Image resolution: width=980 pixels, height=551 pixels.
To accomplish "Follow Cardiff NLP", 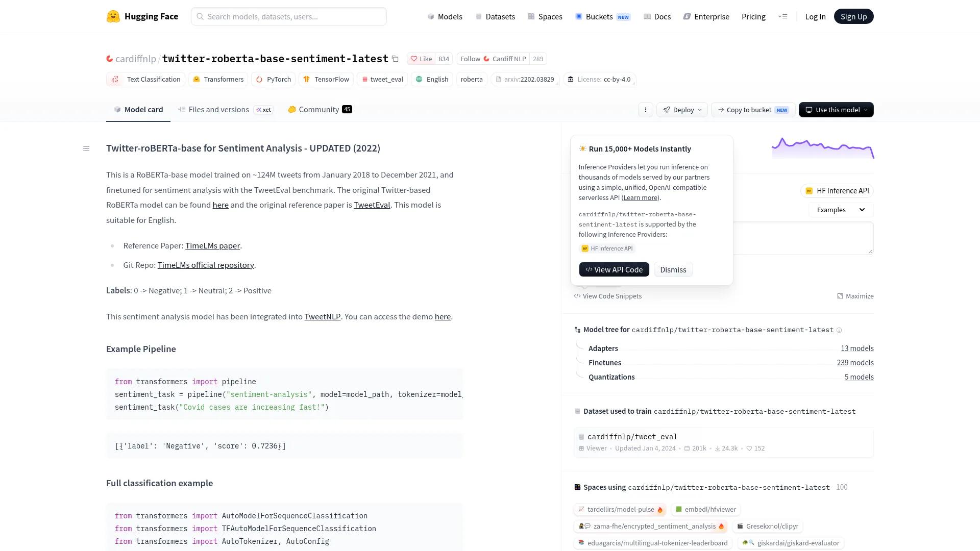I will click(493, 59).
